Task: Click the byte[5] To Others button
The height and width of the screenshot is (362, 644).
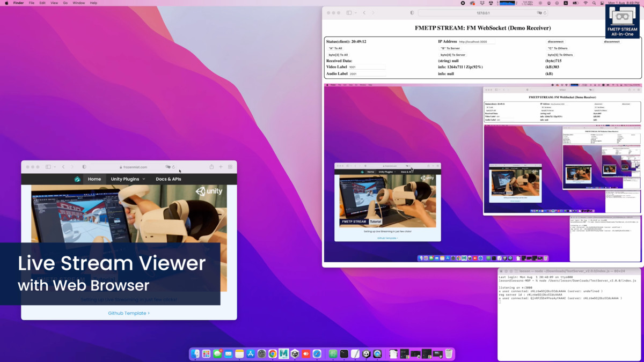Action: coord(560,55)
